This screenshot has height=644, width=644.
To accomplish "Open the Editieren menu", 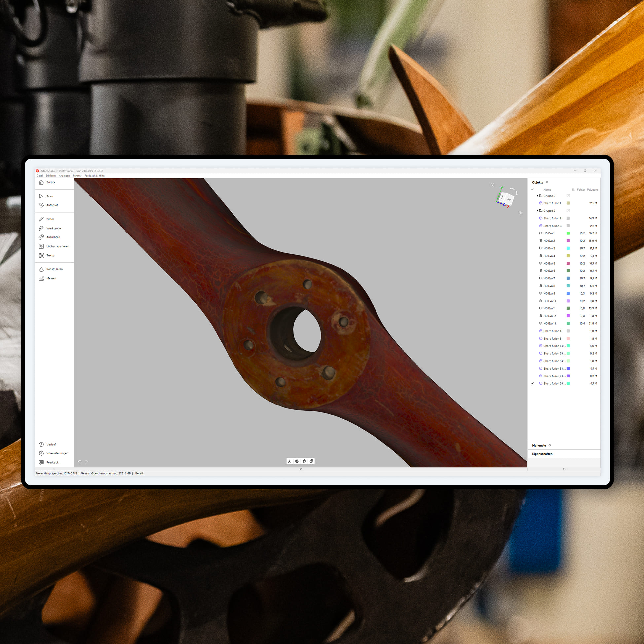I will coord(51,176).
